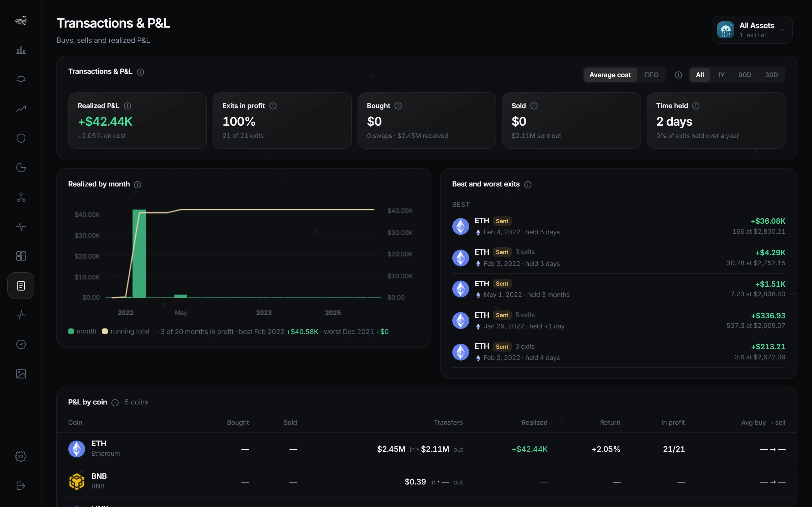Select the 90D time range tab
Viewport: 812px width, 507px height.
[x=745, y=75]
